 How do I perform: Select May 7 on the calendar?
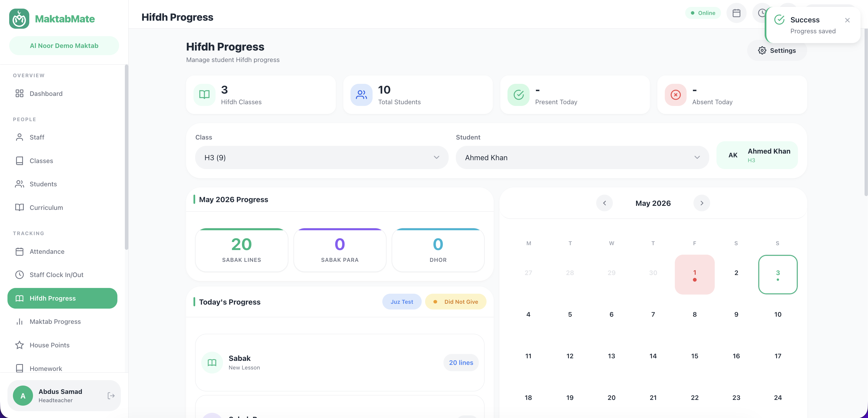(x=653, y=314)
